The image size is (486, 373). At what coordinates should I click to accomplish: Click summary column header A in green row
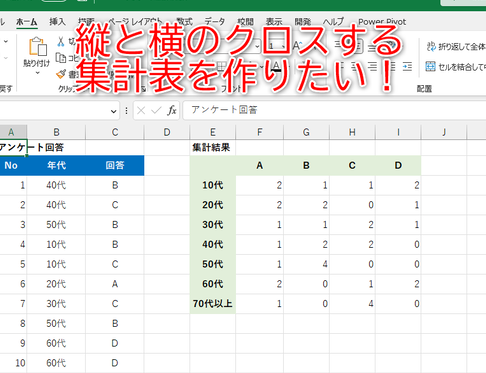[260, 165]
